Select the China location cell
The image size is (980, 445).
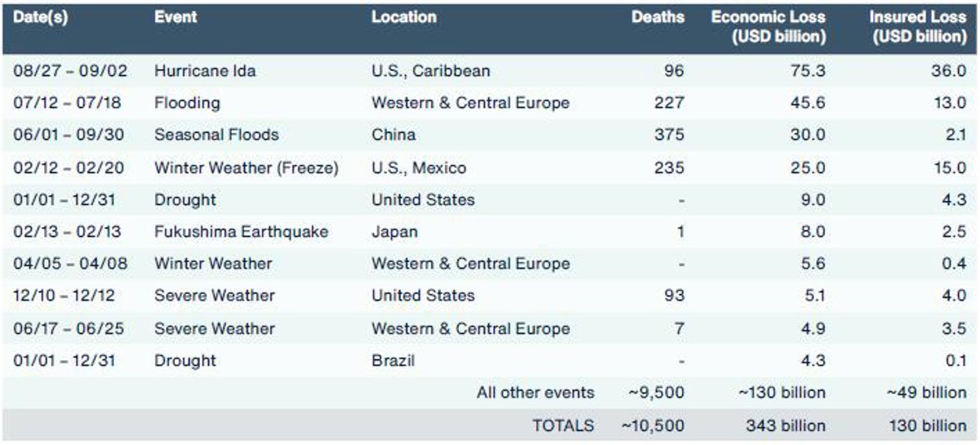click(x=394, y=135)
